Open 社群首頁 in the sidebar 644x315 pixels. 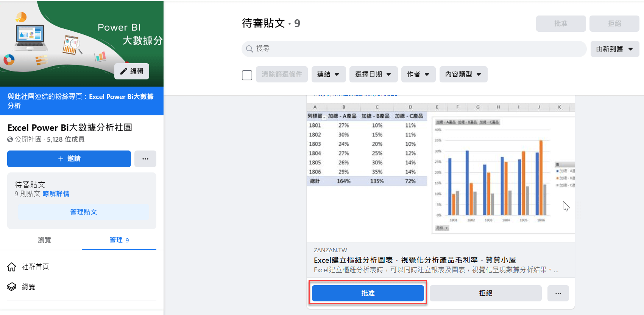click(x=35, y=267)
